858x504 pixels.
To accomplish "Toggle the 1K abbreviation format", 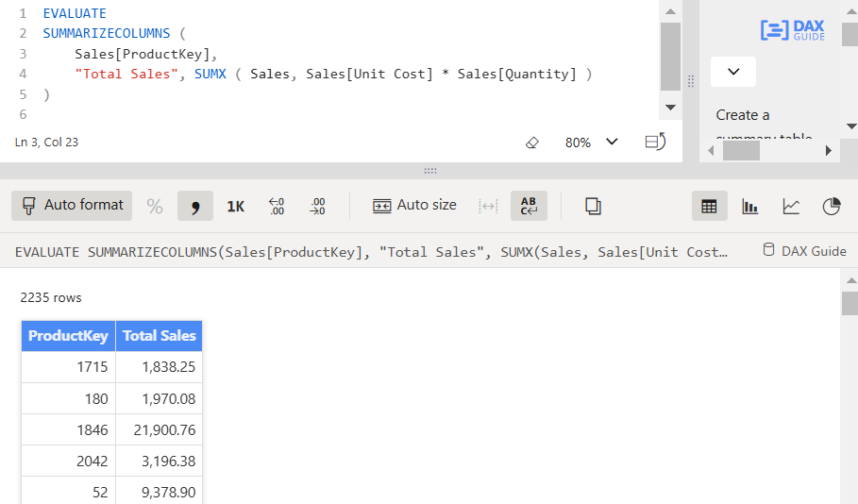I will click(236, 207).
